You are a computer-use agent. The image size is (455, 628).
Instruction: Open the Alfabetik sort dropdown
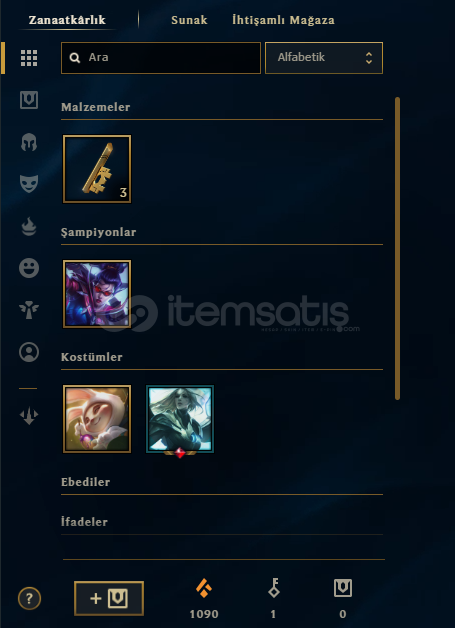point(324,58)
